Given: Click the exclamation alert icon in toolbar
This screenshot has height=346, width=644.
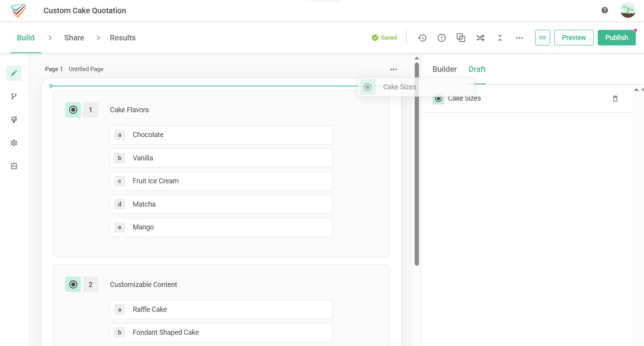Looking at the screenshot, I should tap(442, 38).
